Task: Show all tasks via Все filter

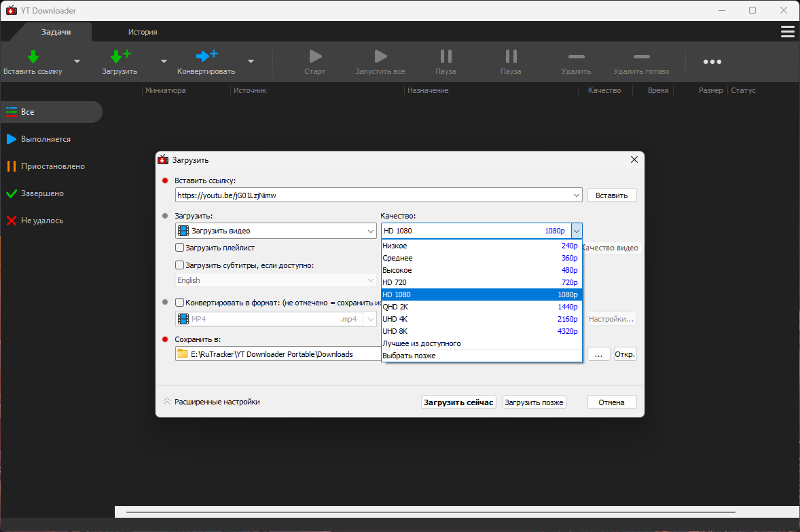Action: coord(52,111)
